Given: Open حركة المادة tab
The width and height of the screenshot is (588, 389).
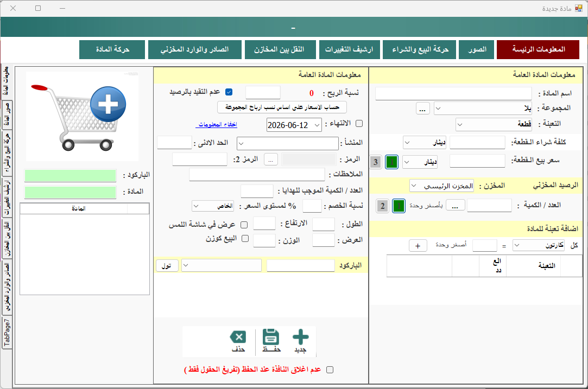Looking at the screenshot, I should click(112, 49).
